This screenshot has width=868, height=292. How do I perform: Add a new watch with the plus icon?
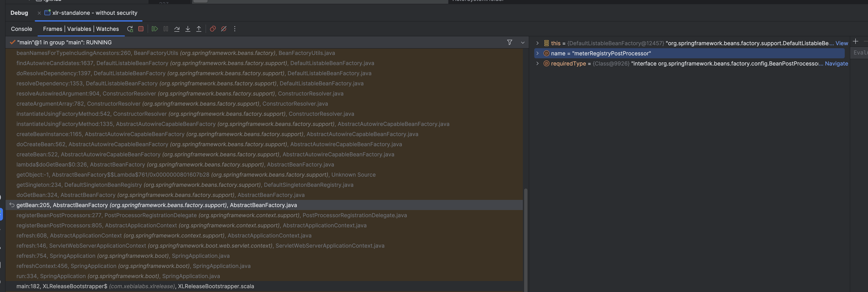tap(856, 41)
